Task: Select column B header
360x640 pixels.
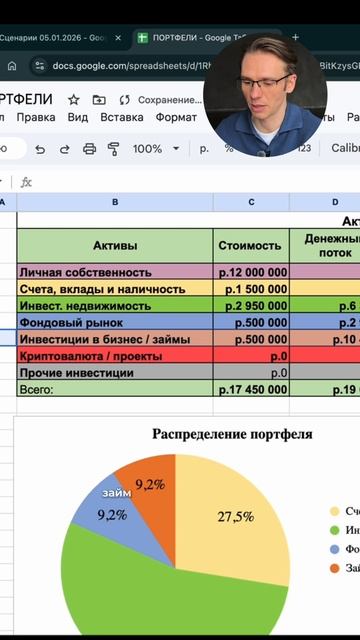Action: tap(115, 202)
